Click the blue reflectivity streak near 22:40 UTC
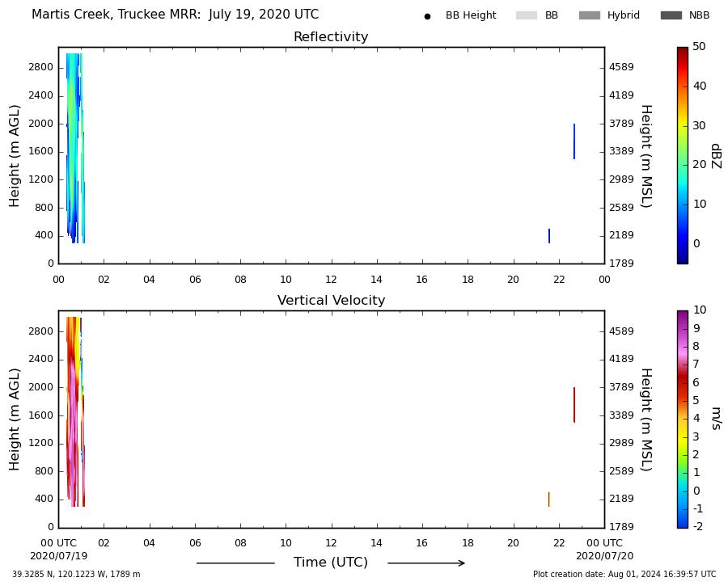The image size is (728, 586). [x=574, y=141]
